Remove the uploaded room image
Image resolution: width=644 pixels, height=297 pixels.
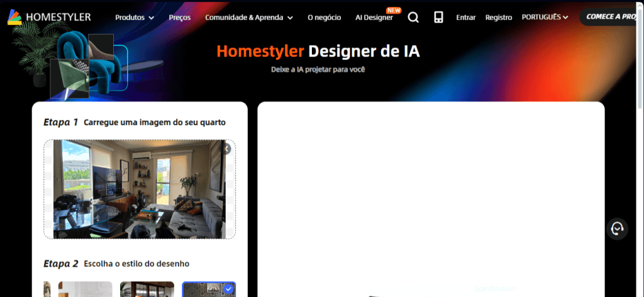[x=226, y=149]
